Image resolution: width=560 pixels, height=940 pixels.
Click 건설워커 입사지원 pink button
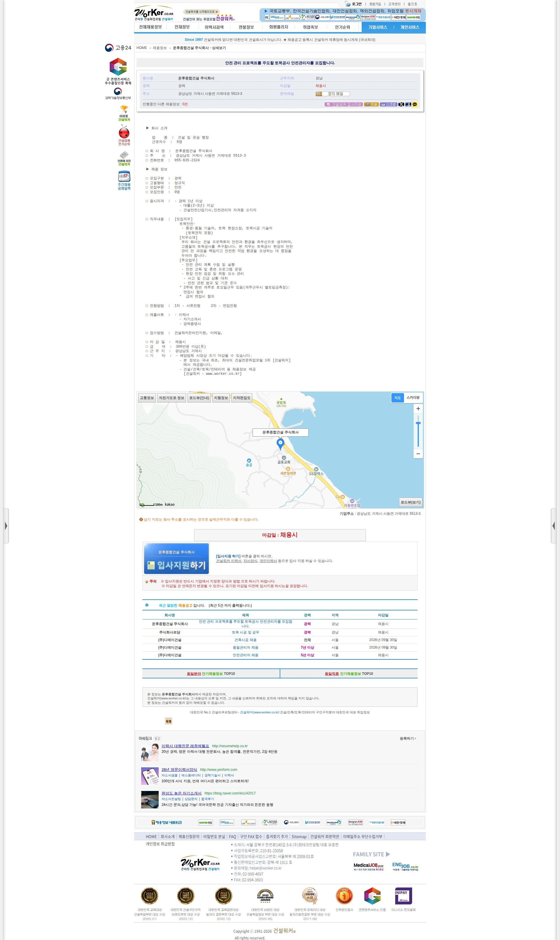coord(343,104)
